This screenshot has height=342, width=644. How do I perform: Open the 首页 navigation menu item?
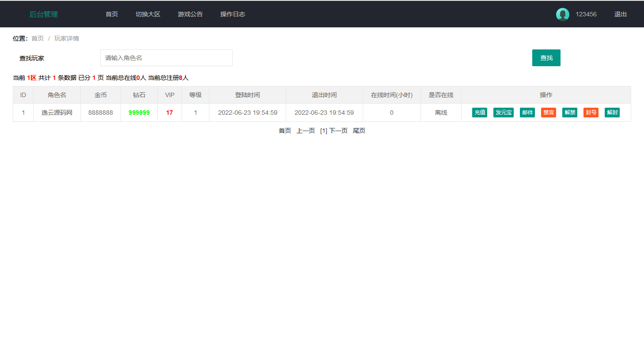pos(112,15)
